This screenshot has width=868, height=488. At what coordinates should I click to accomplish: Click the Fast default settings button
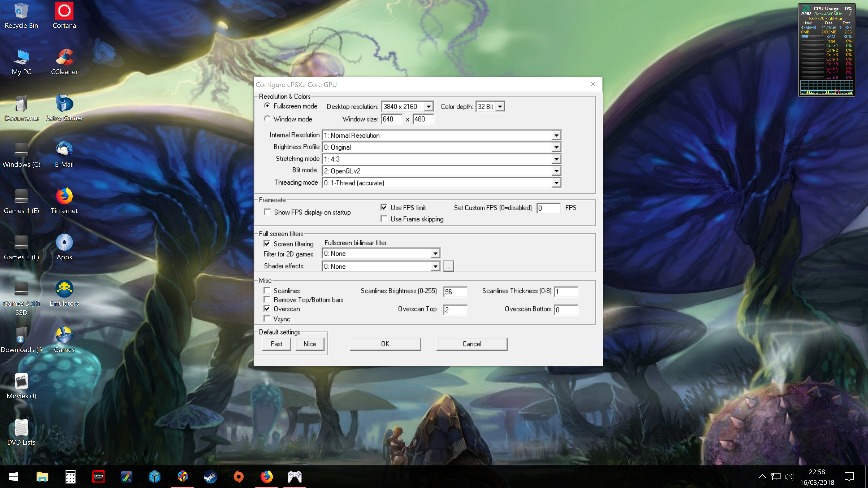coord(277,344)
